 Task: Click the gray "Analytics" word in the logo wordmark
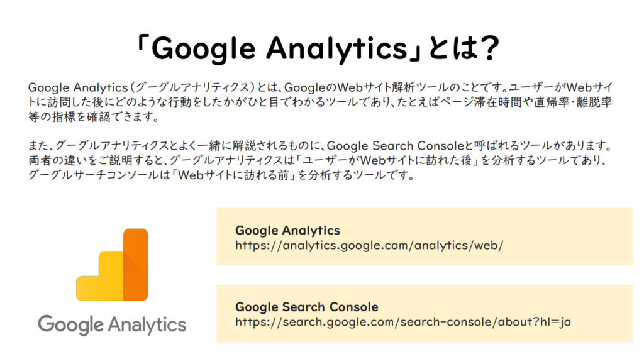(x=147, y=324)
